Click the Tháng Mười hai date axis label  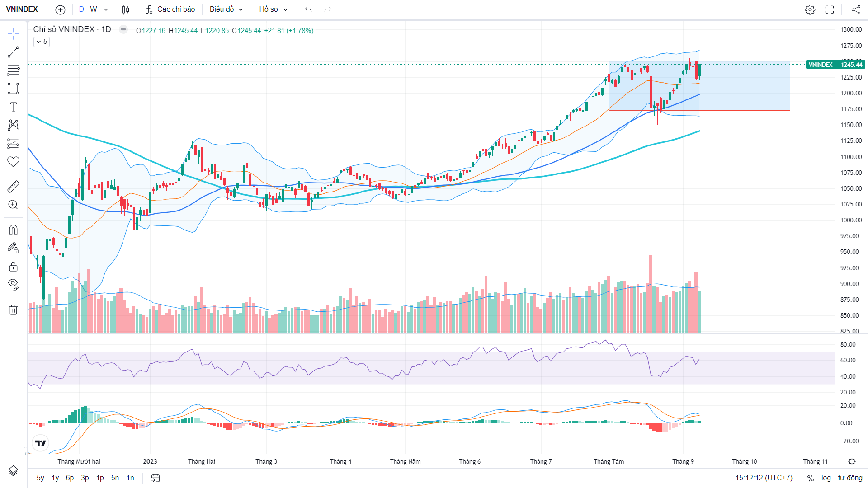(x=79, y=461)
